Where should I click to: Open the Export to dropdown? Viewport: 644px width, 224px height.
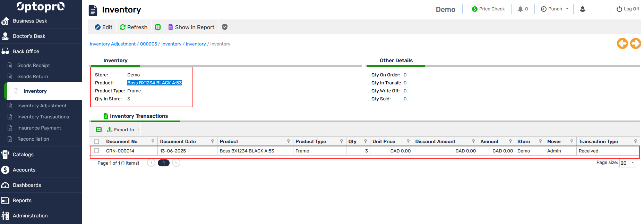coord(123,130)
